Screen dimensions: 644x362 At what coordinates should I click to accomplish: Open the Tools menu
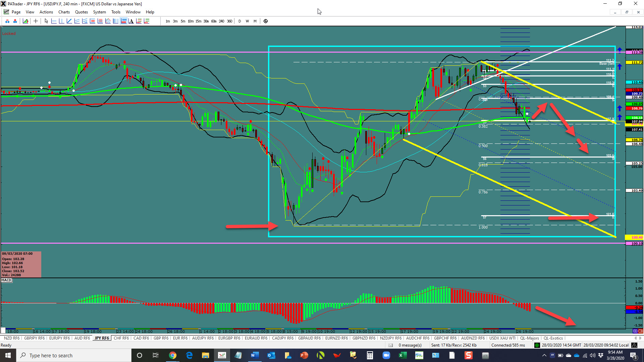(116, 12)
